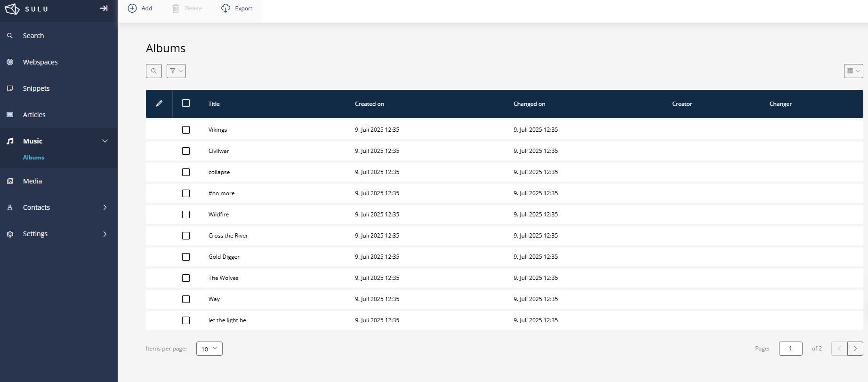The height and width of the screenshot is (382, 868).
Task: Click the Export cloud download icon
Action: [x=226, y=8]
